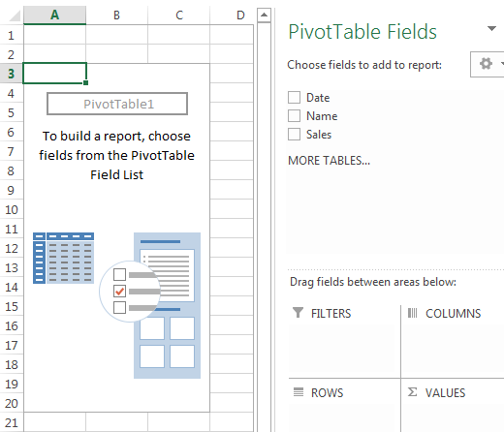The height and width of the screenshot is (432, 504).
Task: Click the PivotTable1 placeholder box
Action: pyautogui.click(x=117, y=104)
